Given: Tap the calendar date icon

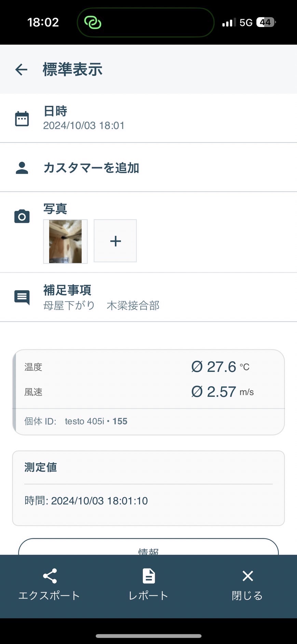Looking at the screenshot, I should (22, 119).
